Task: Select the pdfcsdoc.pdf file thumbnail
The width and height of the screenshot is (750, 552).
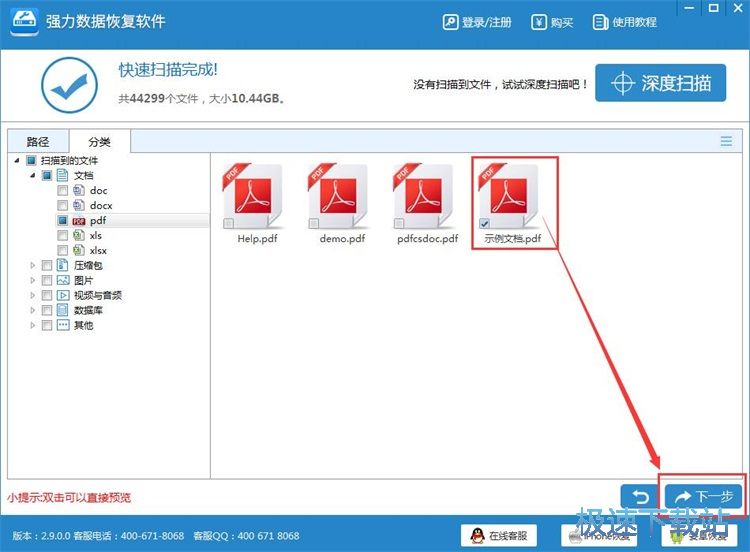Action: (425, 197)
